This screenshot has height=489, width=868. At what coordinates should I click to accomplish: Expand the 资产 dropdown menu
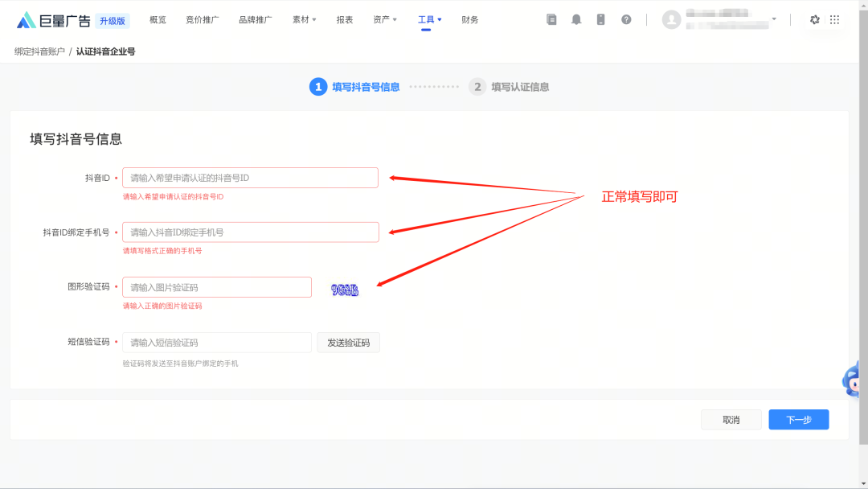click(x=385, y=19)
